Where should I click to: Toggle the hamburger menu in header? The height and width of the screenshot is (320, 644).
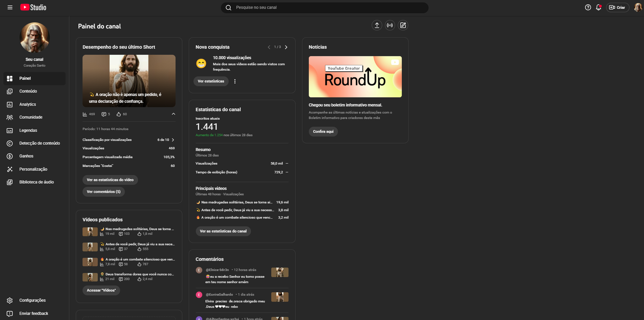(x=10, y=8)
